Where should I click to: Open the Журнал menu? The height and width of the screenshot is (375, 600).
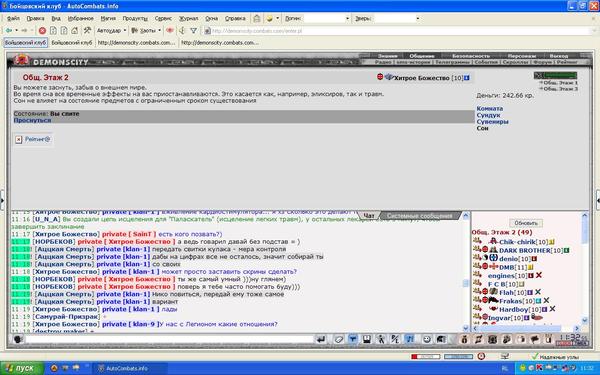tap(189, 18)
